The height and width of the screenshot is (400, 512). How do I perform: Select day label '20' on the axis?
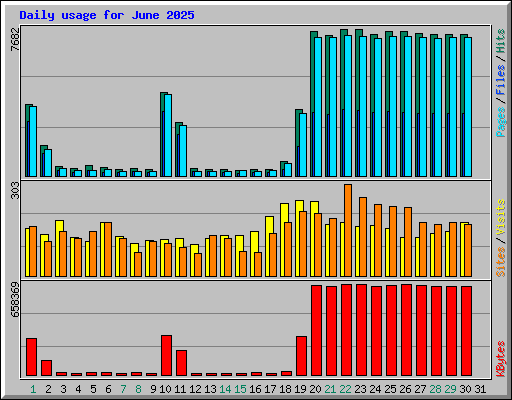tap(315, 389)
